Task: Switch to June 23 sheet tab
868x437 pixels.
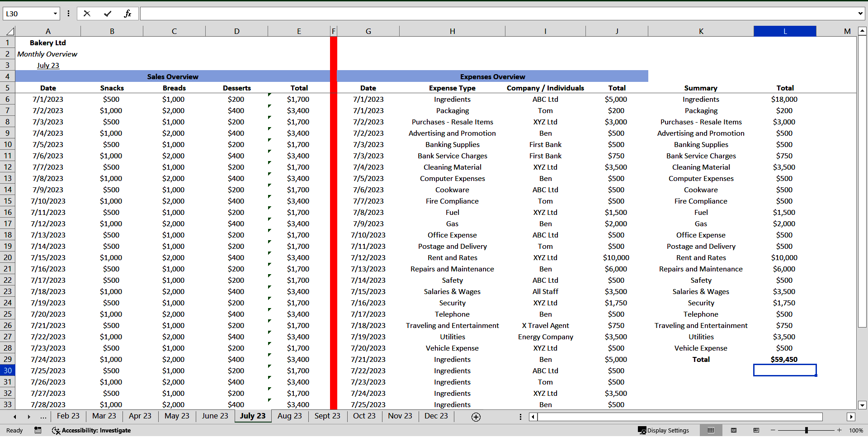Action: pyautogui.click(x=215, y=416)
